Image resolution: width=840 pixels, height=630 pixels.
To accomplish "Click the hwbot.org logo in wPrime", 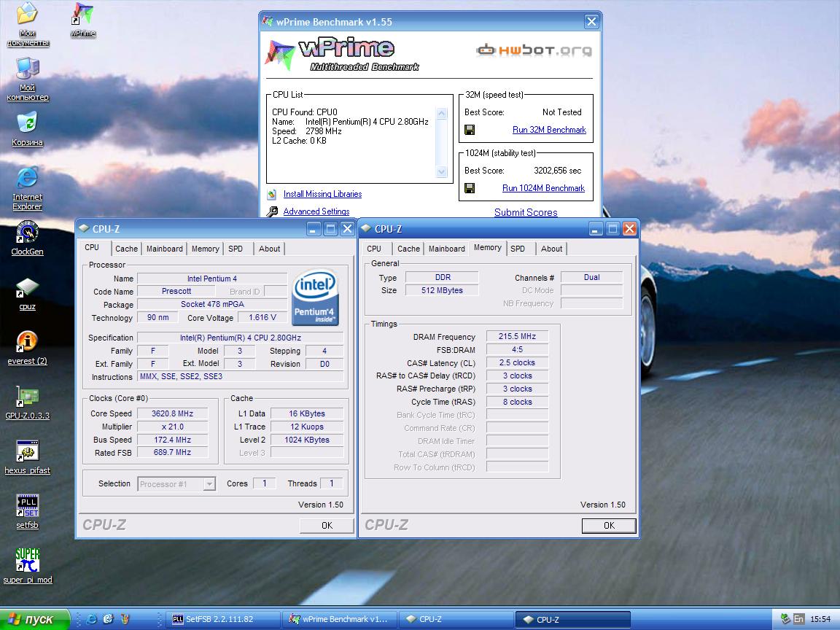I will (534, 50).
